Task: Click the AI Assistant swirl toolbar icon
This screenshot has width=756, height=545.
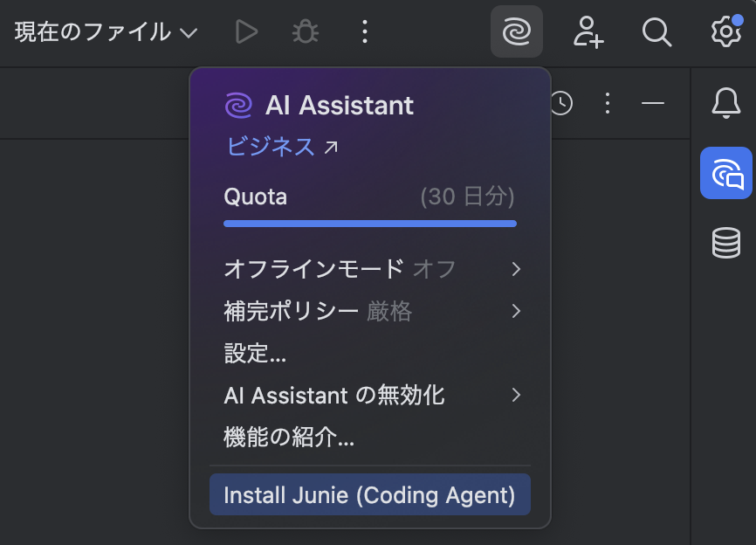Action: coord(517,32)
